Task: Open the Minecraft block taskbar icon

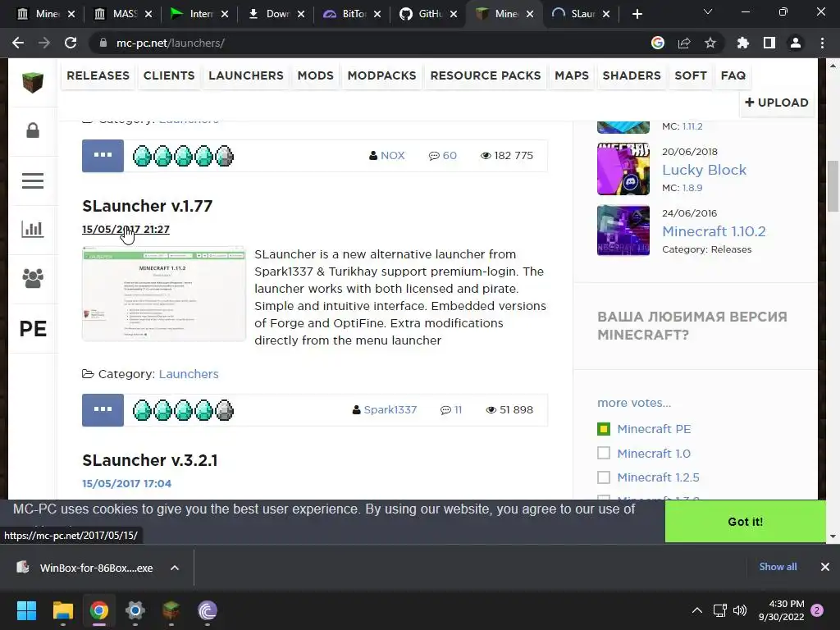Action: coord(171,610)
